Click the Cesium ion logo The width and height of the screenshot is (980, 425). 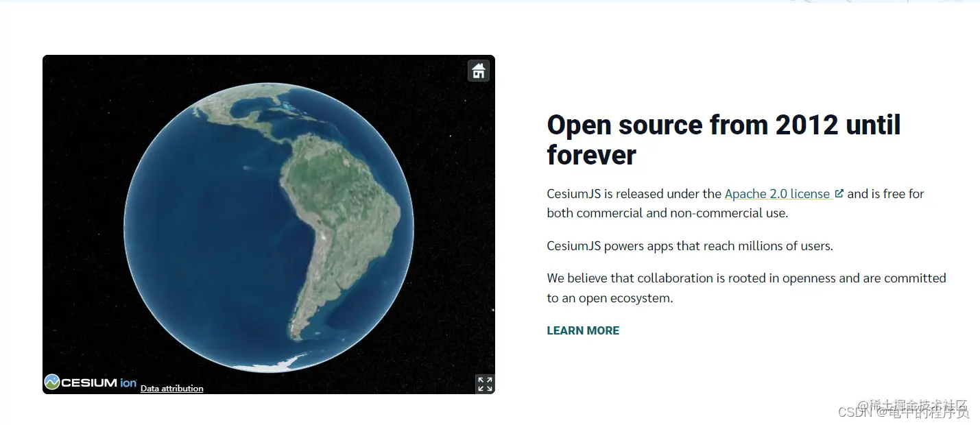coord(91,382)
